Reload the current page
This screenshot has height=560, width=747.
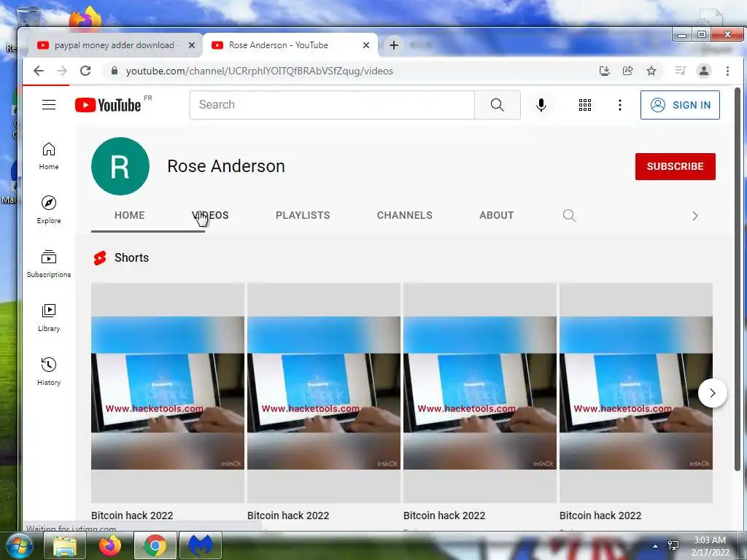click(x=85, y=71)
